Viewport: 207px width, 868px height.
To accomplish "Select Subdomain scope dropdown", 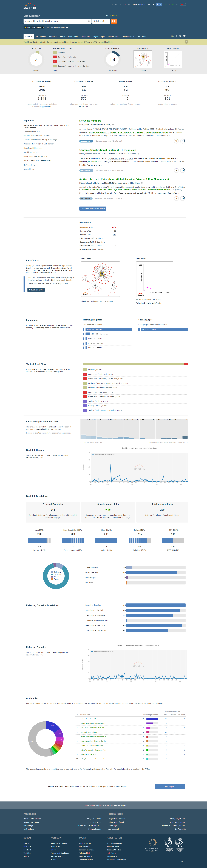I will [x=101, y=21].
